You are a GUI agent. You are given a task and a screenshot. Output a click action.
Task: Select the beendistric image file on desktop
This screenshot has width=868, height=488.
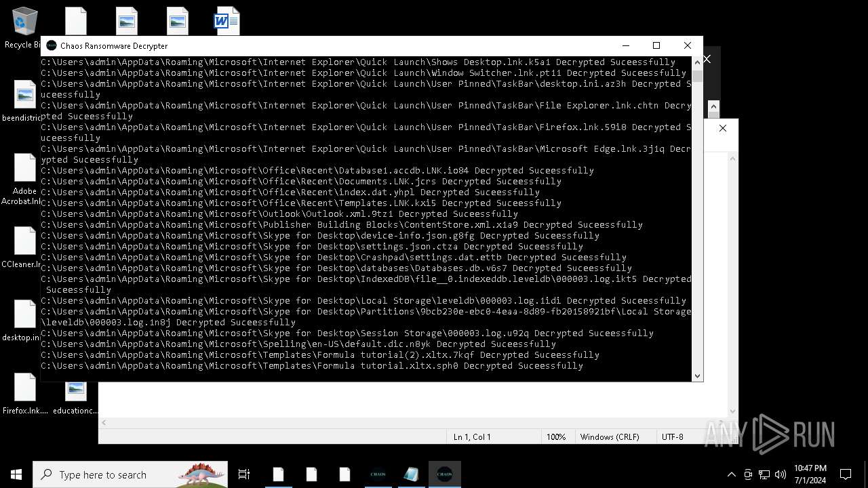coord(24,102)
